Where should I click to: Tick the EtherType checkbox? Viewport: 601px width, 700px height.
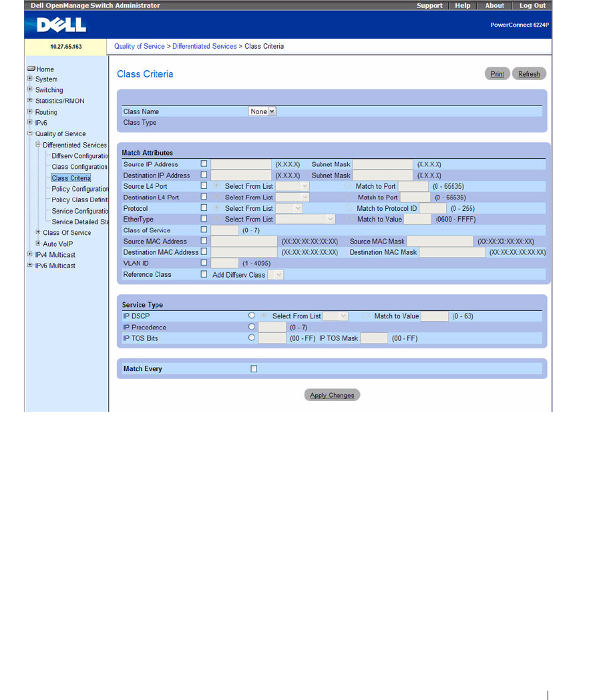[x=204, y=219]
